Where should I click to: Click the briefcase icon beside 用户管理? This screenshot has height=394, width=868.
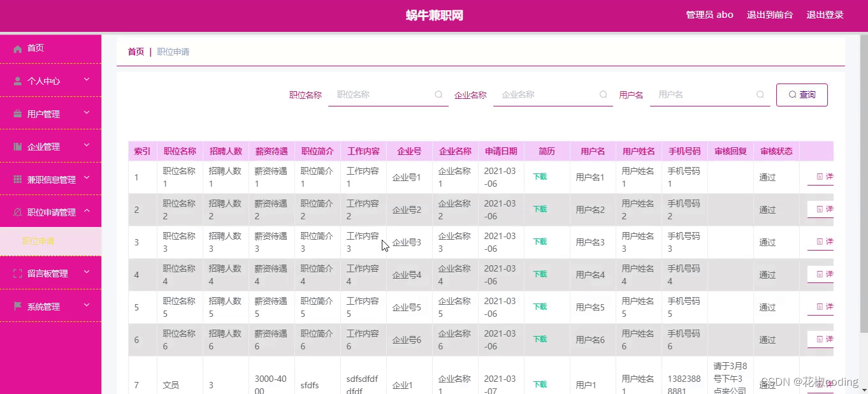pos(18,114)
